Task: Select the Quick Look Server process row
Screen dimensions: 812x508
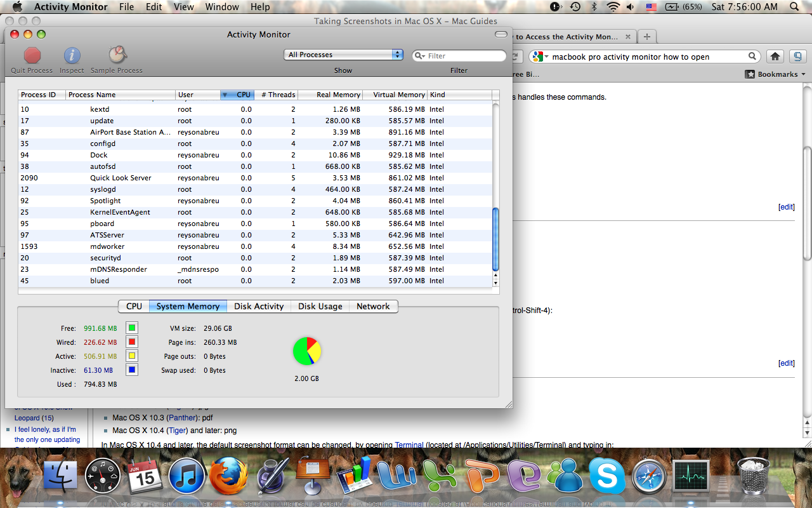Action: point(255,178)
